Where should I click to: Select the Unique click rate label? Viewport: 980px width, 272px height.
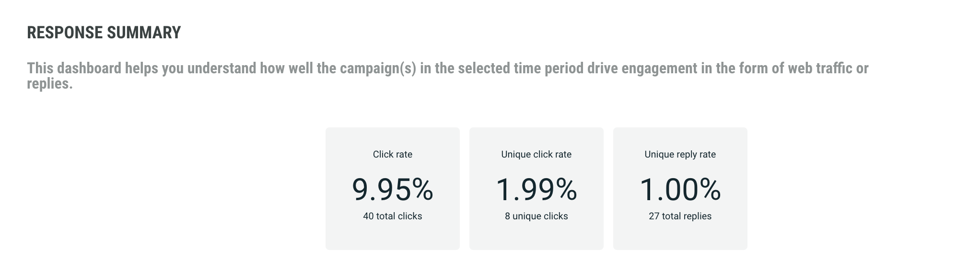[x=536, y=154]
